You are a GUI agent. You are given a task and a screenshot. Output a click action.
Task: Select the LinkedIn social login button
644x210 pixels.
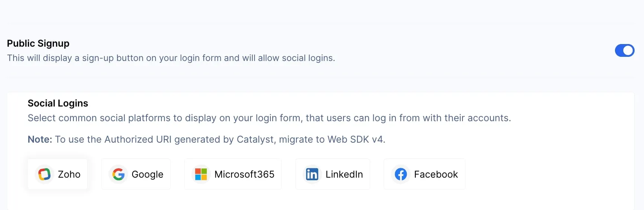[x=333, y=174]
